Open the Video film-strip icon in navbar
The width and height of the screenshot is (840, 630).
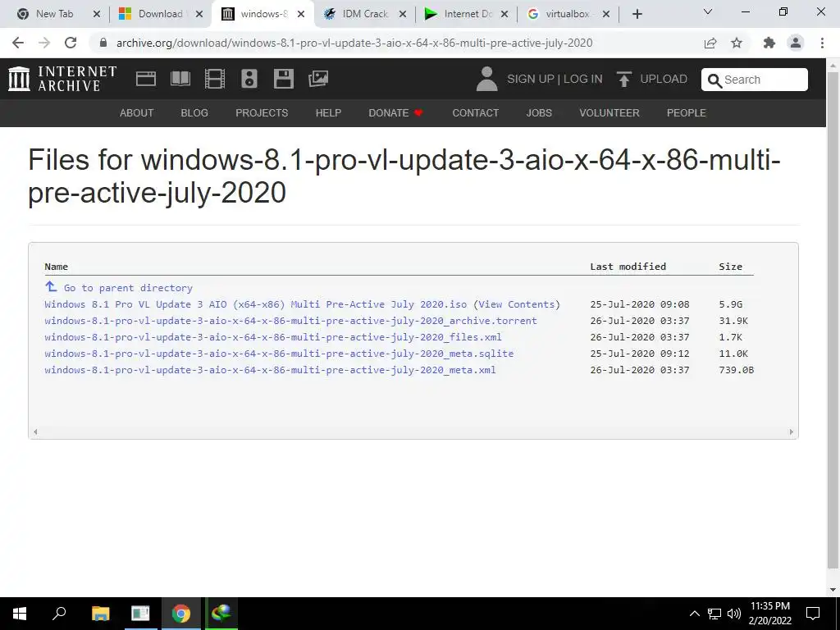pyautogui.click(x=215, y=79)
